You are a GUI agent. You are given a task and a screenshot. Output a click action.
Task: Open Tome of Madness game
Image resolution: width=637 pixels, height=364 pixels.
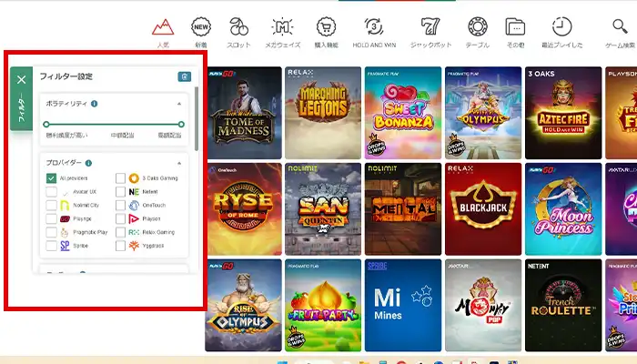243,113
